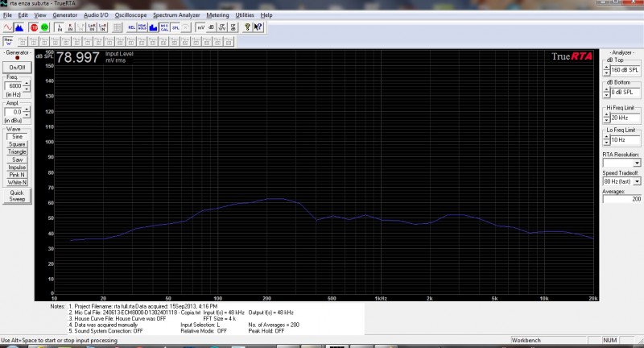Select the Square waveform
644x348 pixels.
(17, 144)
